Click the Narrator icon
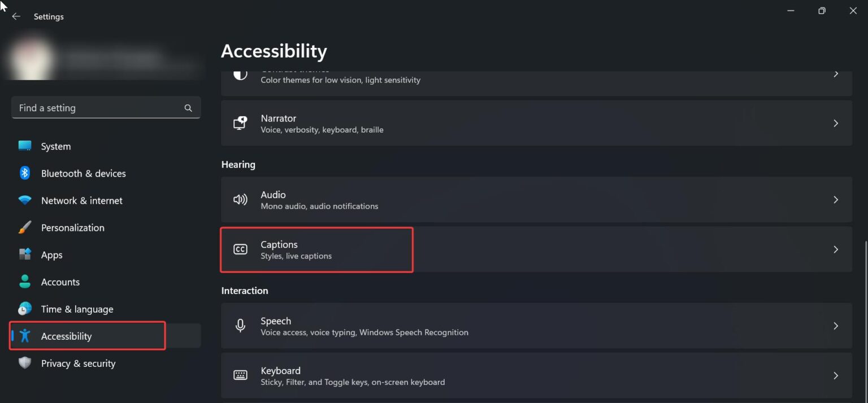 point(240,122)
